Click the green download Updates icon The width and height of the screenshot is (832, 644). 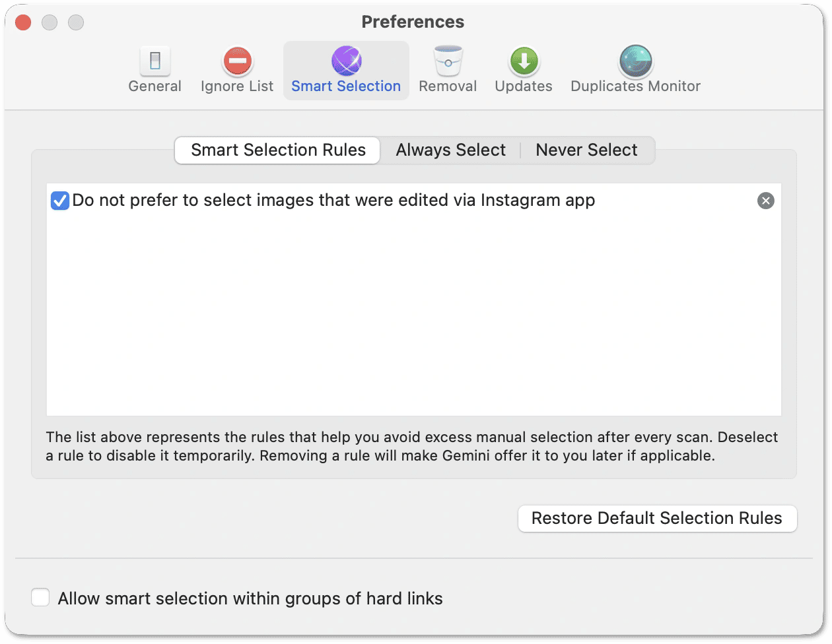(523, 59)
